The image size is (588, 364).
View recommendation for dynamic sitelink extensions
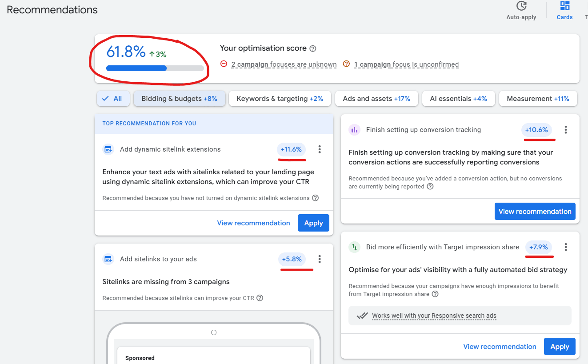(253, 223)
